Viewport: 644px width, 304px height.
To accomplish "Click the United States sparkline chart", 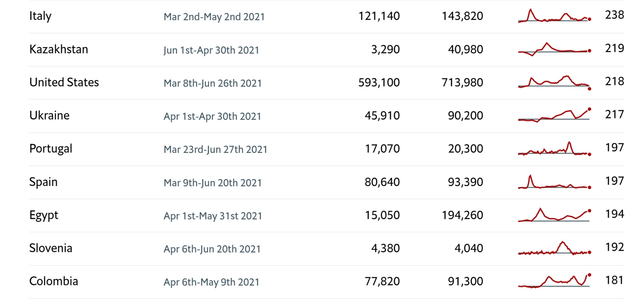I will click(x=554, y=82).
